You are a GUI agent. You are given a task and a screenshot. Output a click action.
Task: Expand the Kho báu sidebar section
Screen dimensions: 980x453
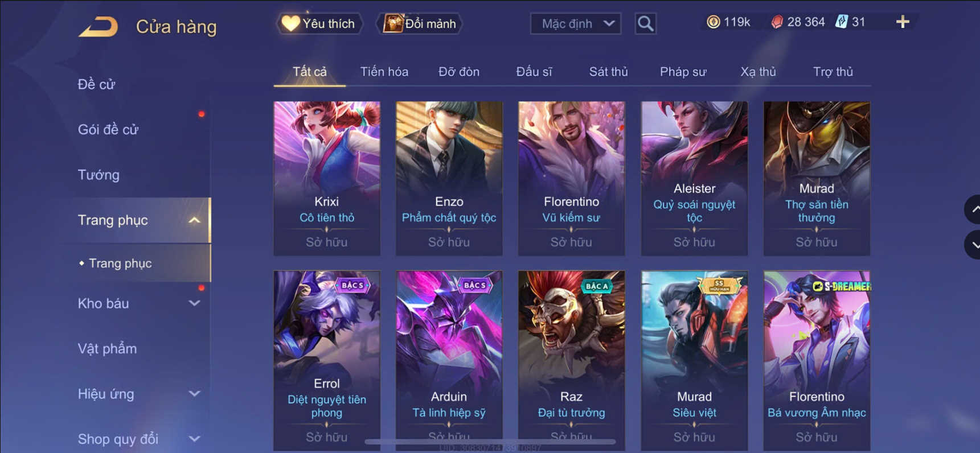194,303
